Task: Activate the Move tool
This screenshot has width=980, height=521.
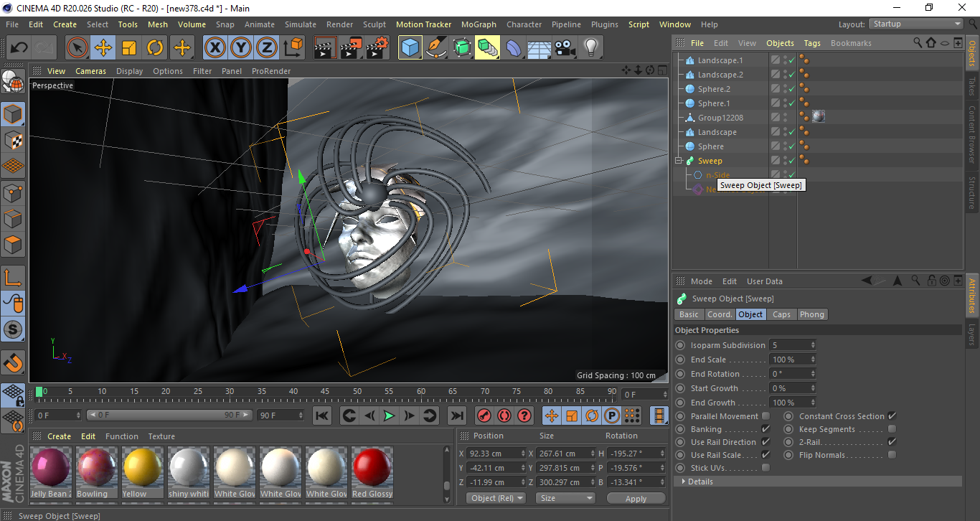Action: click(103, 48)
